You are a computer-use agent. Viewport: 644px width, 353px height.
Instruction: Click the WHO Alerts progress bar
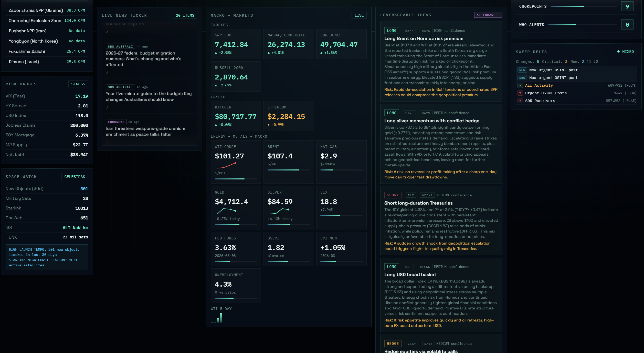(x=583, y=25)
